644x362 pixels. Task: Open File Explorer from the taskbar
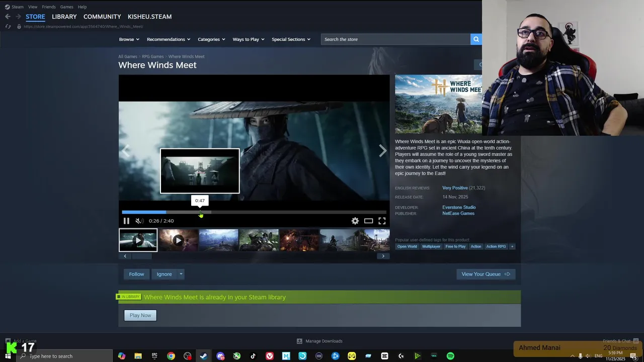point(138,356)
